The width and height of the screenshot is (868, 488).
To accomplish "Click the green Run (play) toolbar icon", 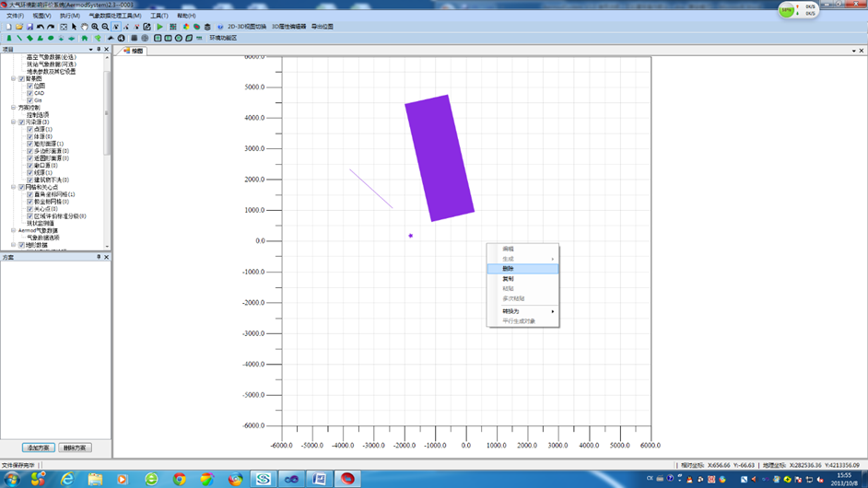I will pyautogui.click(x=160, y=27).
